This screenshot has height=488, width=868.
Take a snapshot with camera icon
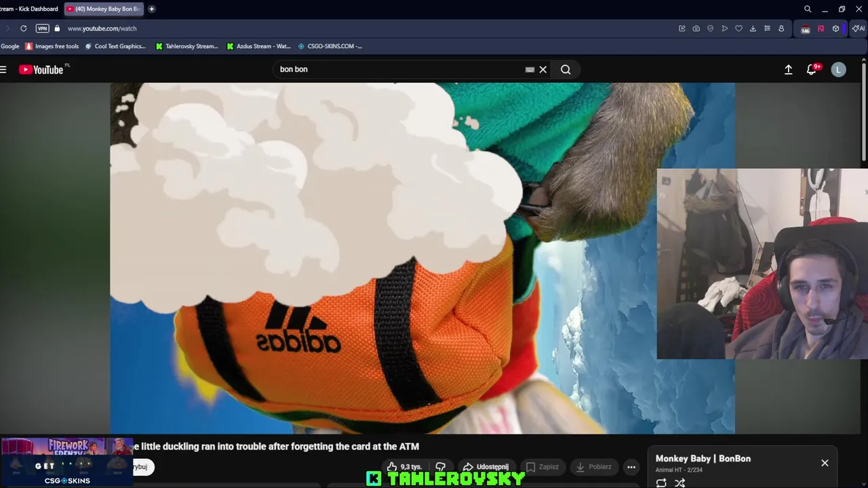pyautogui.click(x=696, y=28)
